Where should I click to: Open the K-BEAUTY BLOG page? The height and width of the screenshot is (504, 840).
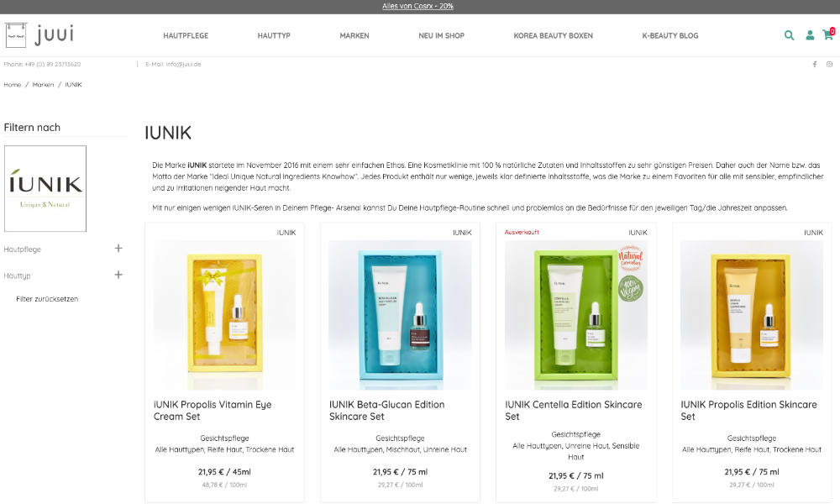pos(670,36)
